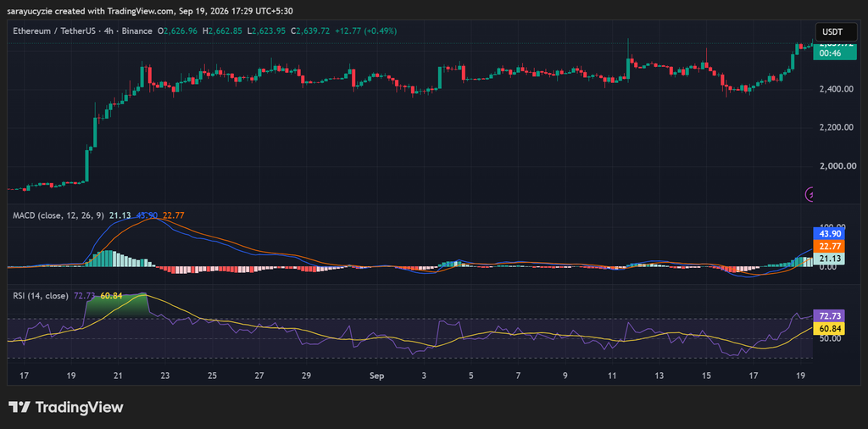This screenshot has width=868, height=429.
Task: Click the purple RSI 72.73 axis label
Action: pyautogui.click(x=829, y=316)
